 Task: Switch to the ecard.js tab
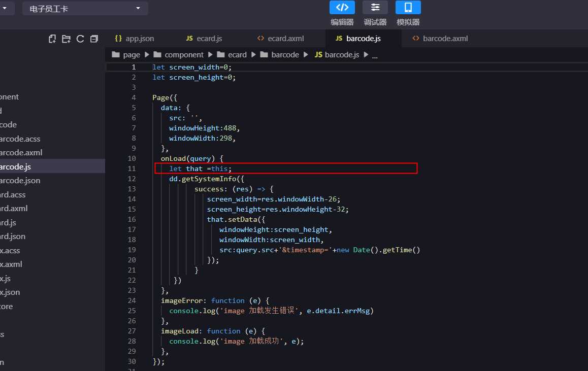click(204, 38)
